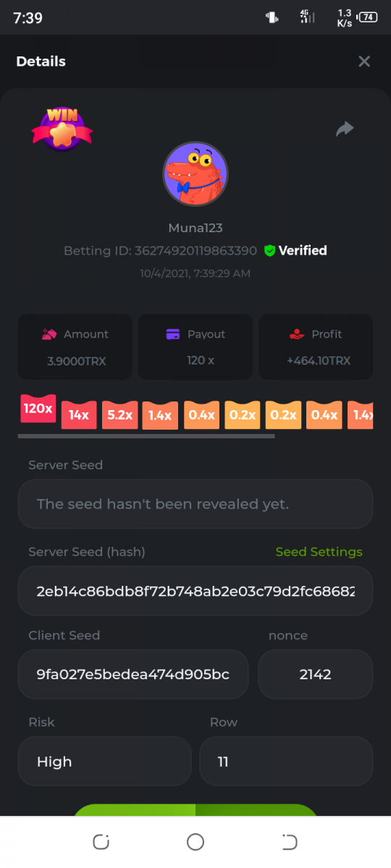Open the Risk field showing High
The height and width of the screenshot is (868, 391).
coord(105,761)
